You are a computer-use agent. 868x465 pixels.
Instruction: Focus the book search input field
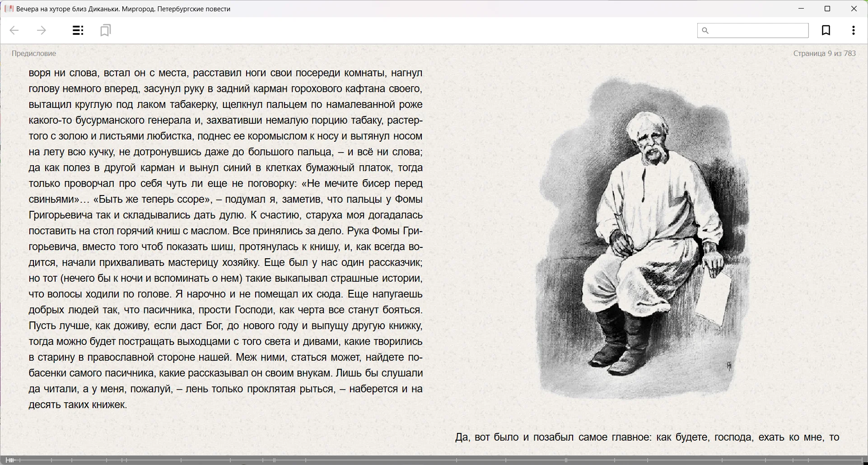tap(759, 31)
